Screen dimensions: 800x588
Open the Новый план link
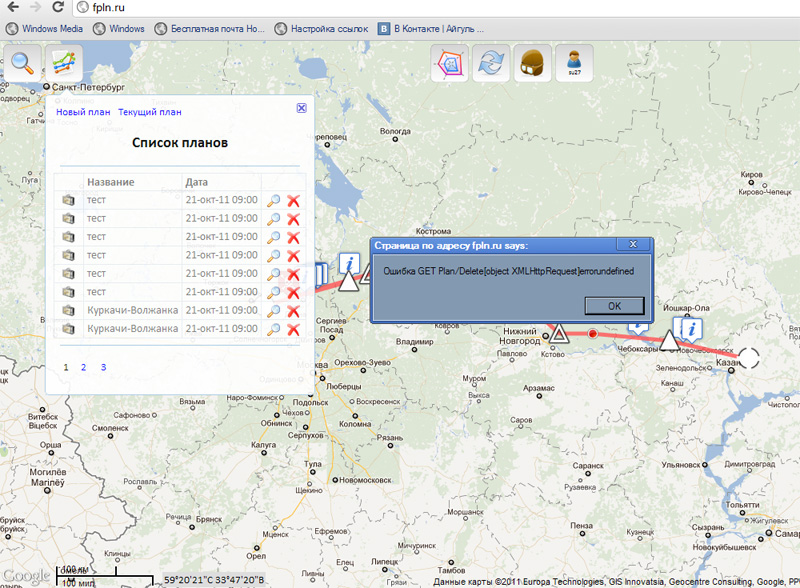(x=83, y=112)
